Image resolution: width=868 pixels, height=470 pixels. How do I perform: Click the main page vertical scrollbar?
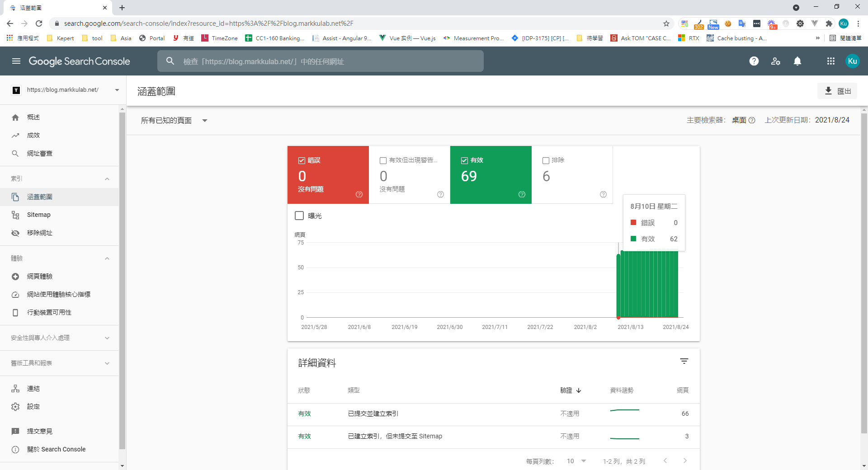864,271
